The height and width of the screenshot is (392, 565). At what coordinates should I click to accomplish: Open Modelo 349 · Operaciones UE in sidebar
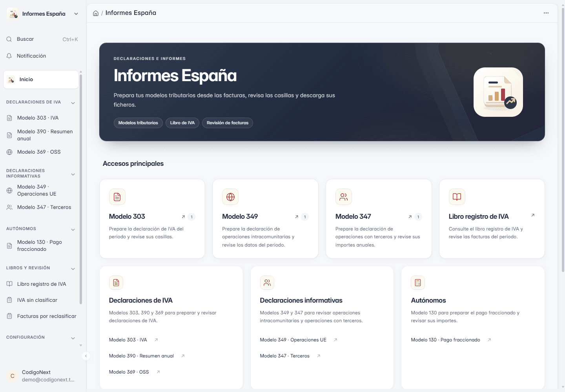(x=41, y=191)
